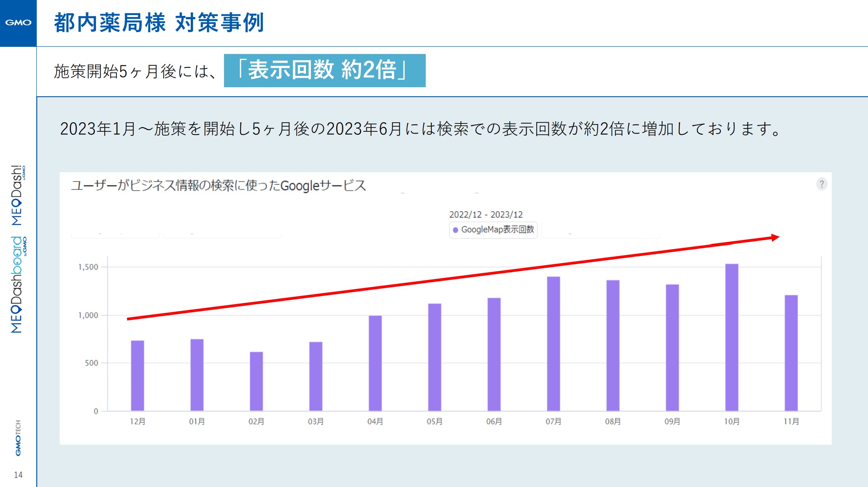This screenshot has width=868, height=487.
Task: Click the 2022/12 - 2023/12 date range
Action: [486, 214]
